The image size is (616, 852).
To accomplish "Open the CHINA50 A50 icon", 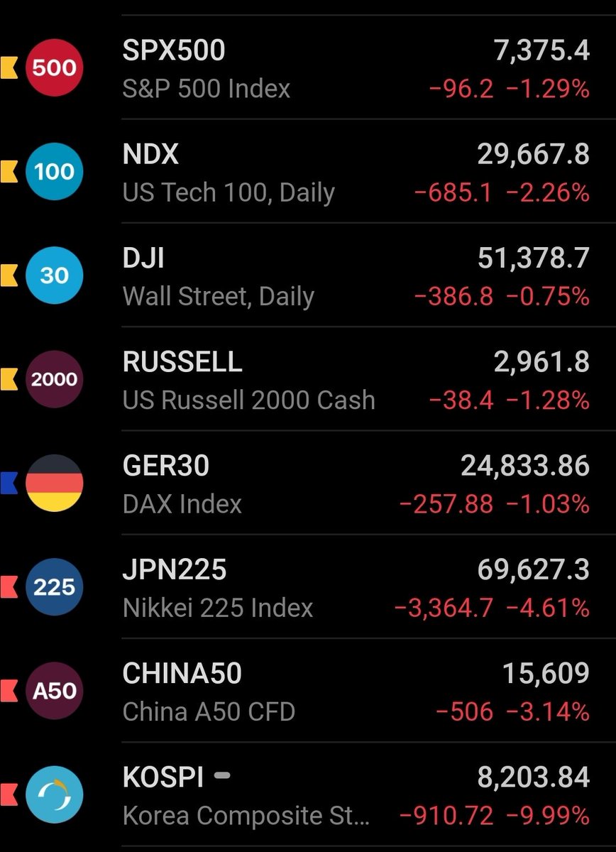I will pos(55,691).
